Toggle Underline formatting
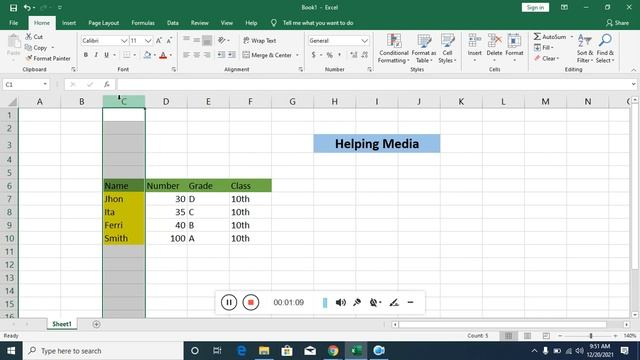The width and height of the screenshot is (640, 360). pos(107,55)
